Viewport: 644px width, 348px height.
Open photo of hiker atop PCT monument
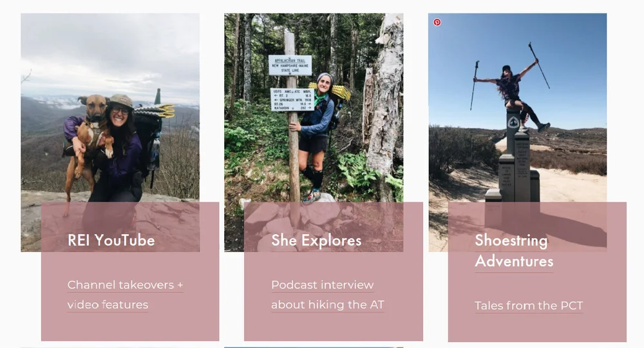(518, 108)
